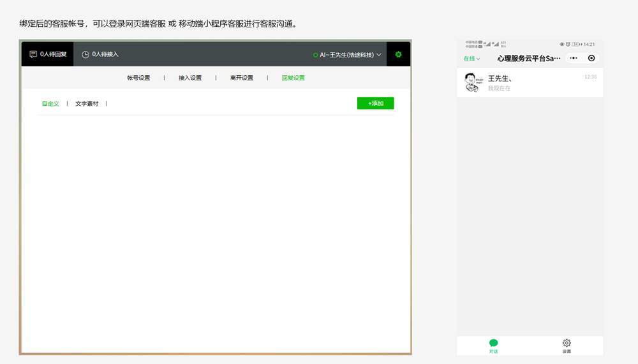Image resolution: width=638 pixels, height=364 pixels.
Task: Click the green online status dot
Action: 315,55
